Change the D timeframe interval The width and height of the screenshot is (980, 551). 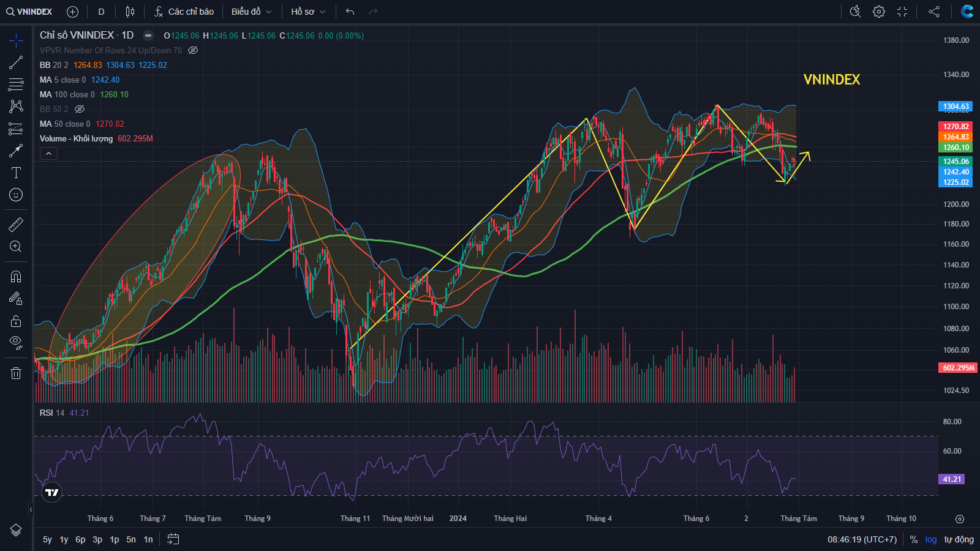pos(101,12)
